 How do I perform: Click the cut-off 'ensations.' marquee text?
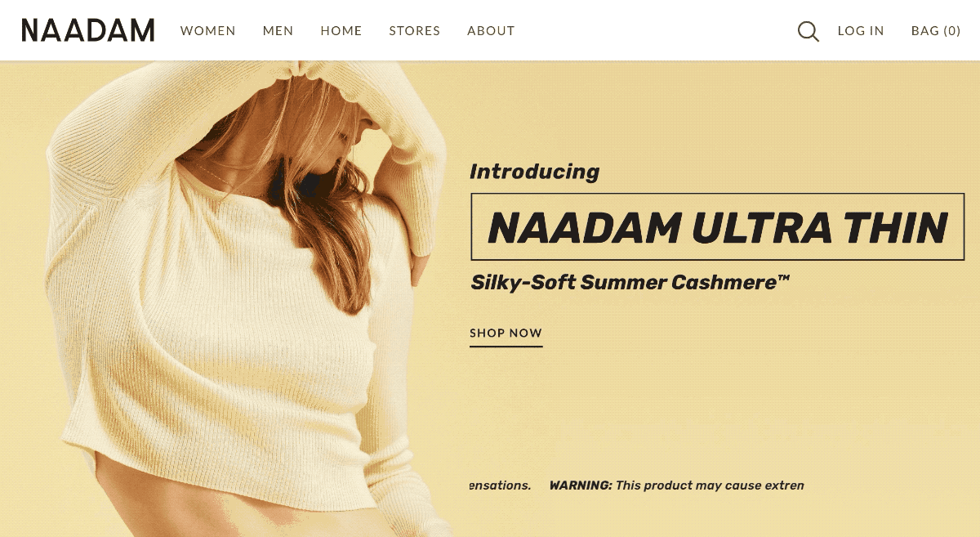(x=501, y=486)
